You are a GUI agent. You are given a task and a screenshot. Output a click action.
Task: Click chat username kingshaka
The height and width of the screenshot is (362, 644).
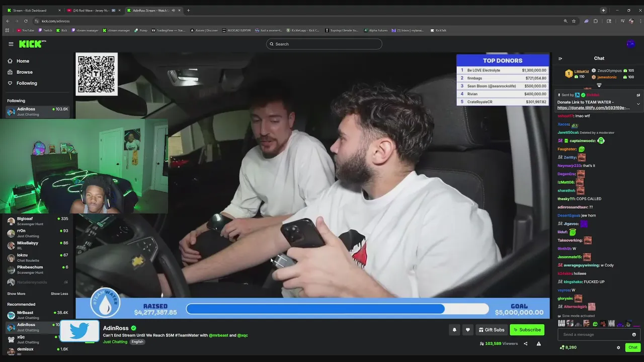(573, 282)
